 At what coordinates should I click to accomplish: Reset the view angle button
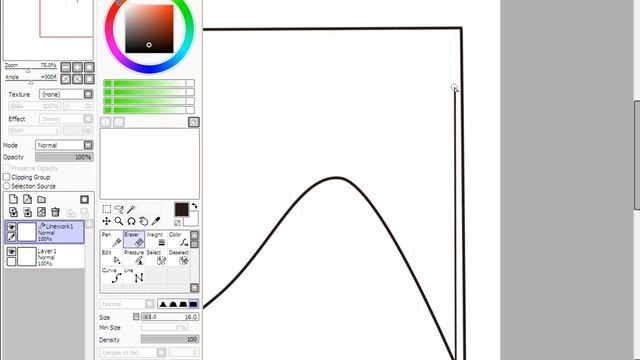[x=89, y=79]
